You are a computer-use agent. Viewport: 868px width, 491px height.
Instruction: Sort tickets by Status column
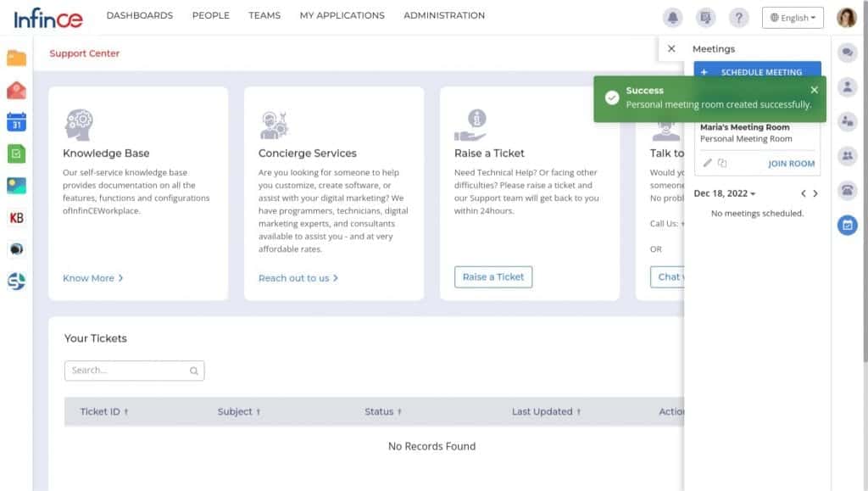click(x=383, y=411)
